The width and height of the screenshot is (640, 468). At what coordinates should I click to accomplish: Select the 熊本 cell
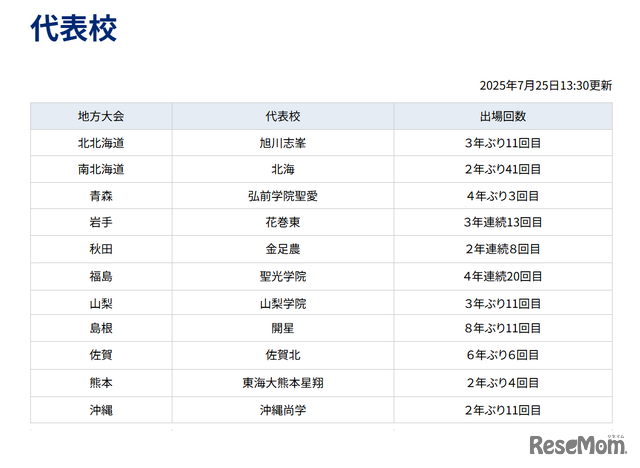click(x=101, y=383)
